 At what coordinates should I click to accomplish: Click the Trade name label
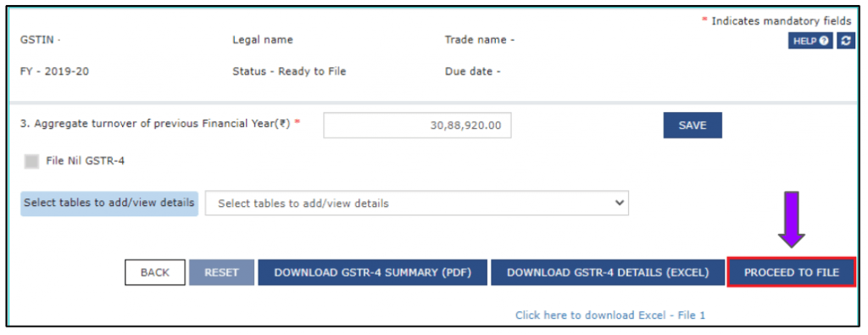(480, 40)
